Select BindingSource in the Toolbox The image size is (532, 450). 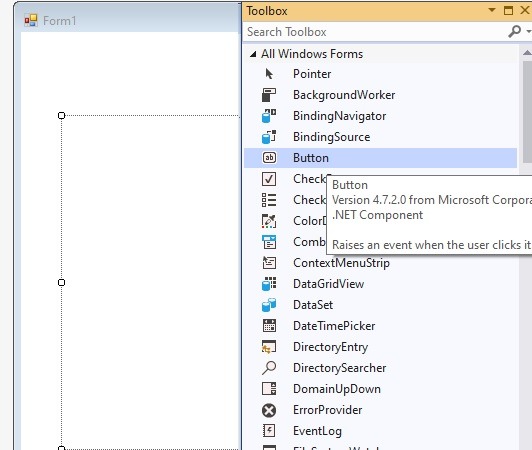(331, 137)
